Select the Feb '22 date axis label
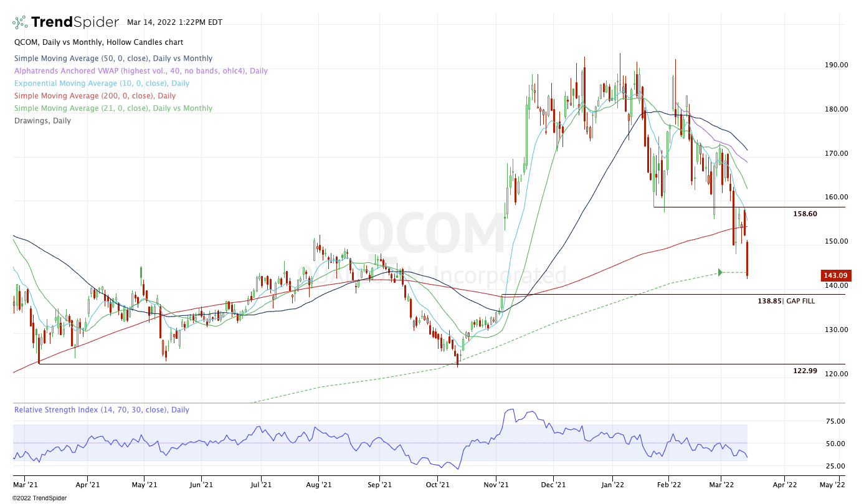This screenshot has height=504, width=864. point(668,483)
